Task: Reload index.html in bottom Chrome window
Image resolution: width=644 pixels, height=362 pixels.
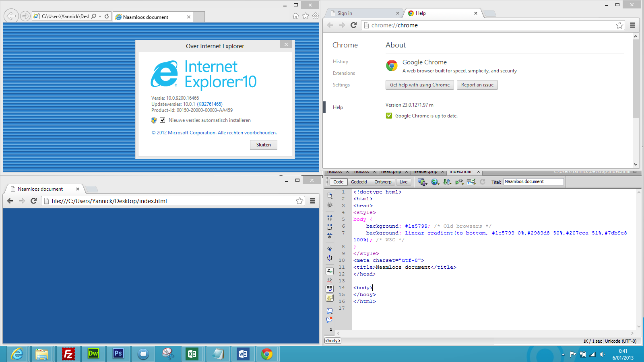Action: coord(34,201)
